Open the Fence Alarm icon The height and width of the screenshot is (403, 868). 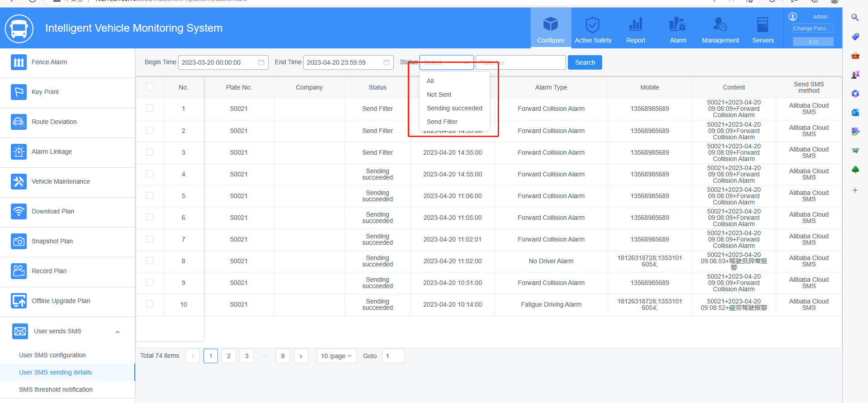[19, 62]
